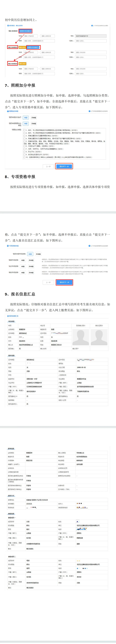Click the remark value 备注信息2
Screen dimensions: 116x644
tap(30, 588)
